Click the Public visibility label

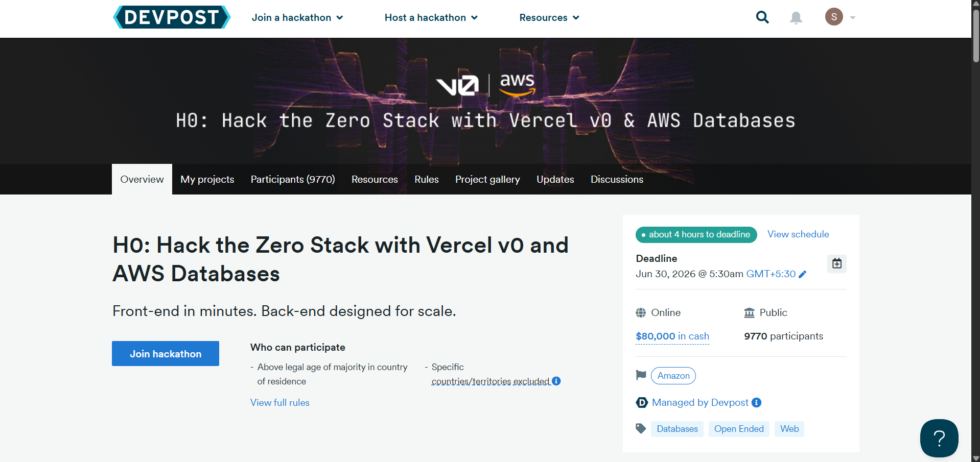tap(773, 312)
